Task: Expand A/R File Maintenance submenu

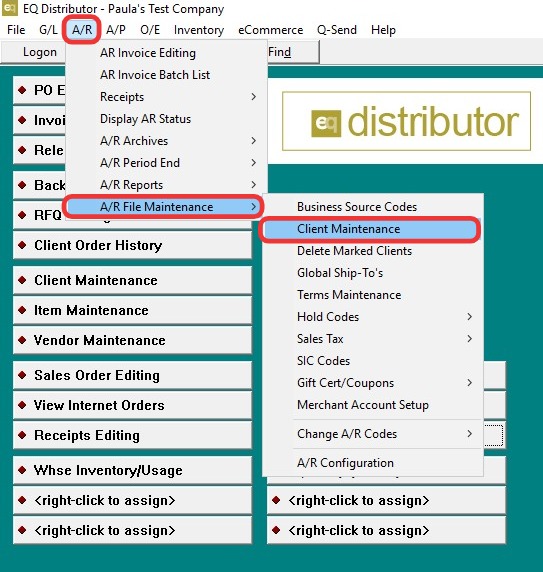Action: click(x=163, y=207)
